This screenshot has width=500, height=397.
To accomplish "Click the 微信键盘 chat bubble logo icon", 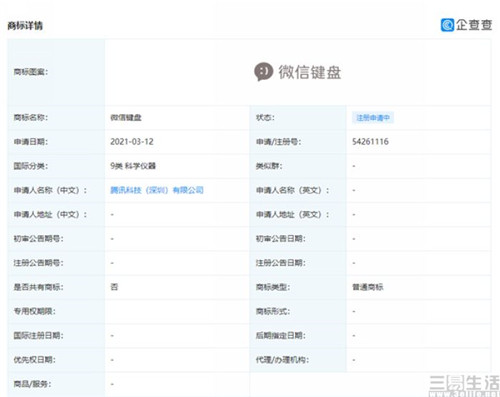I will (x=263, y=72).
